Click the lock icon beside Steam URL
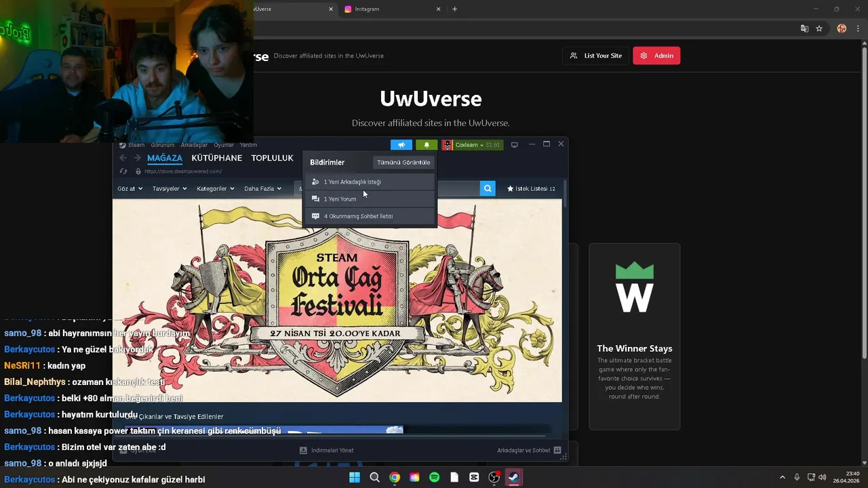The image size is (868, 488). [138, 171]
